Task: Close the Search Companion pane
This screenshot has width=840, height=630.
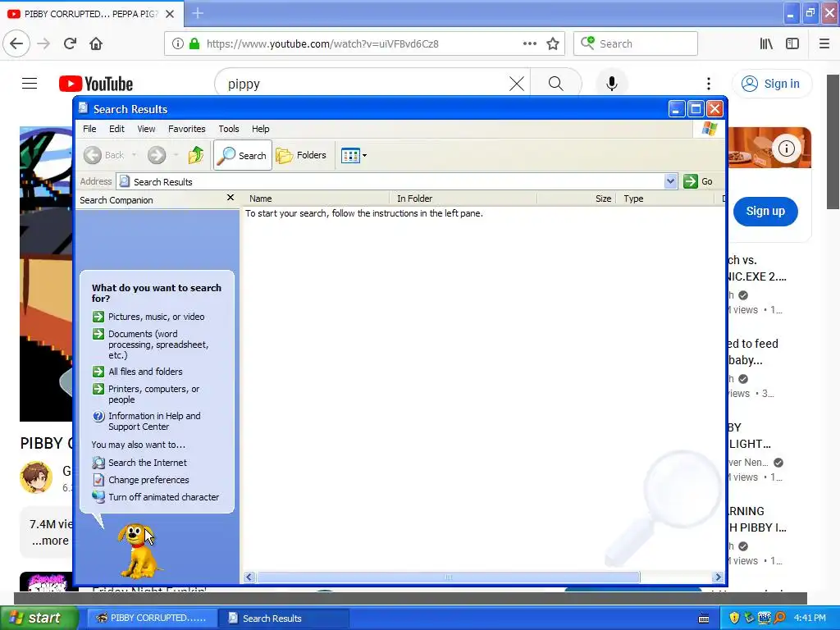Action: pos(231,198)
